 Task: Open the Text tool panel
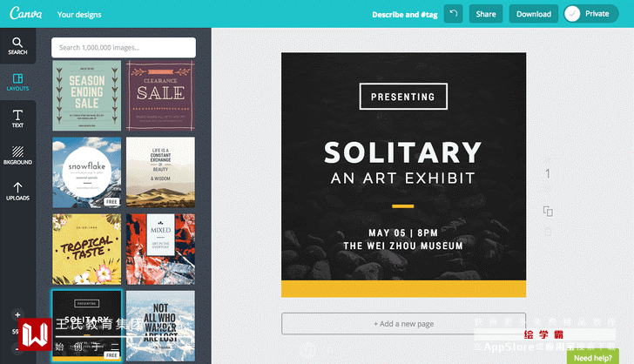17,119
